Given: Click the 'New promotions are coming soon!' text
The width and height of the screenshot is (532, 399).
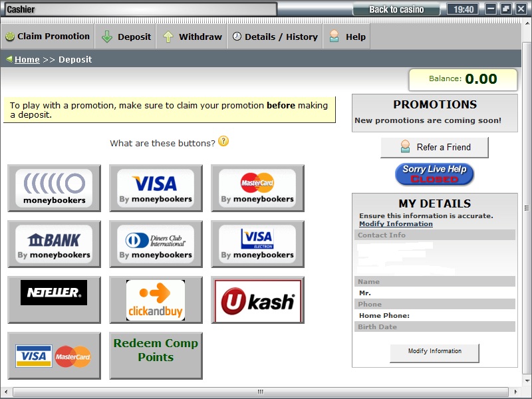Looking at the screenshot, I should [428, 120].
